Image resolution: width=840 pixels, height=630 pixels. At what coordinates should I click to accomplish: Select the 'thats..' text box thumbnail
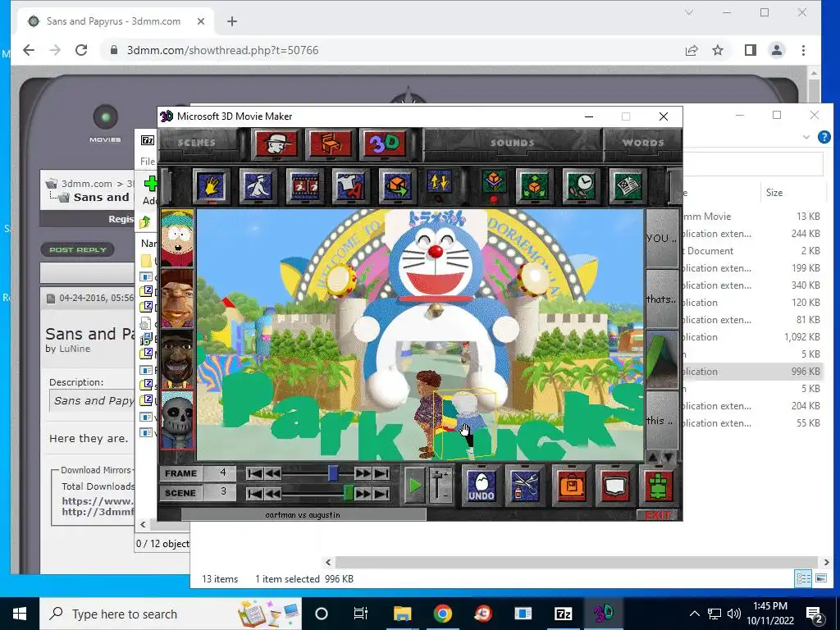(x=662, y=299)
